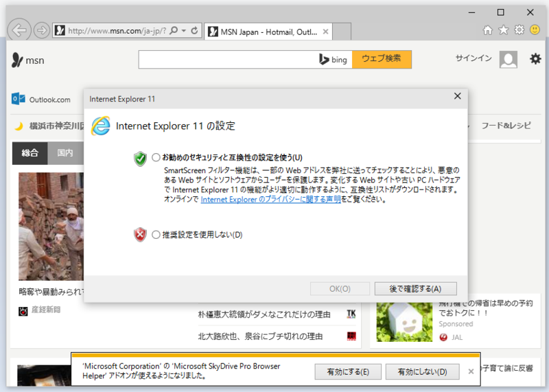
Task: Open IE Tools gear icon
Action: tap(519, 30)
